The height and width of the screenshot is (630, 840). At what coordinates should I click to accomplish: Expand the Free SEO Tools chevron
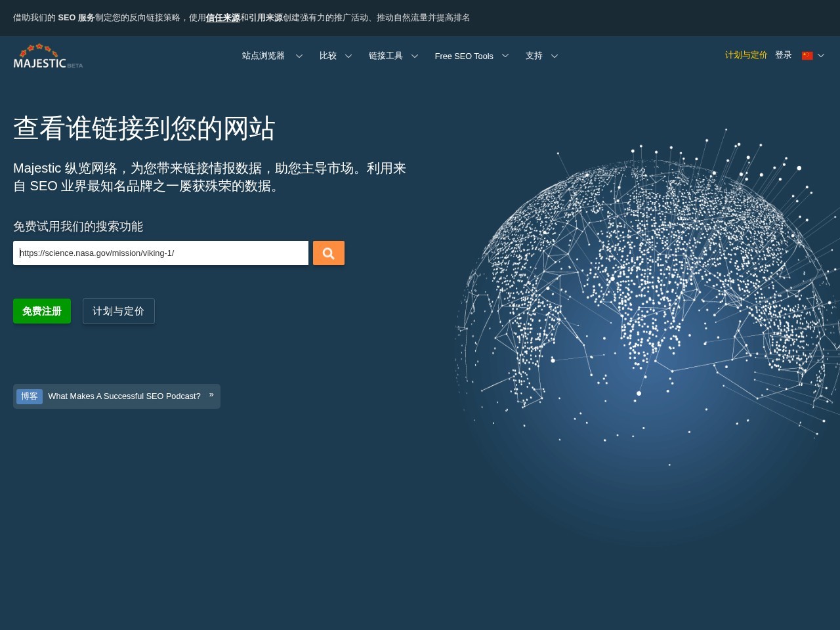pos(505,56)
